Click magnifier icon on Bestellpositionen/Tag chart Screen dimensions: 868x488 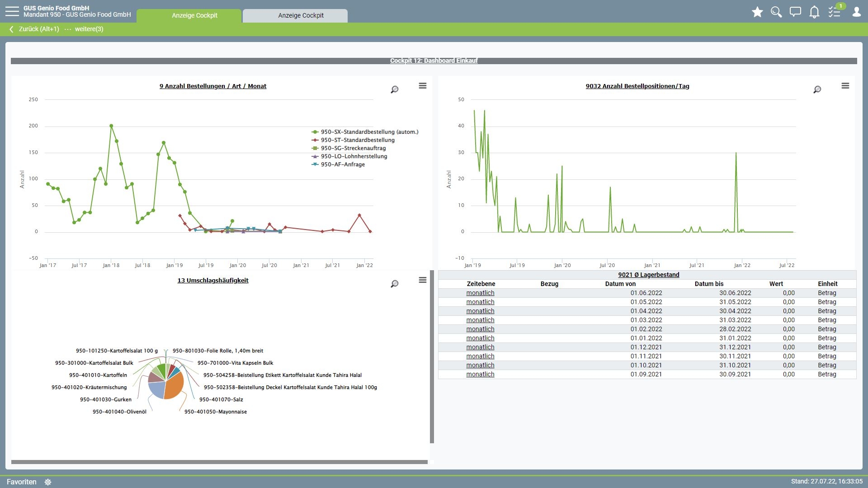tap(817, 89)
